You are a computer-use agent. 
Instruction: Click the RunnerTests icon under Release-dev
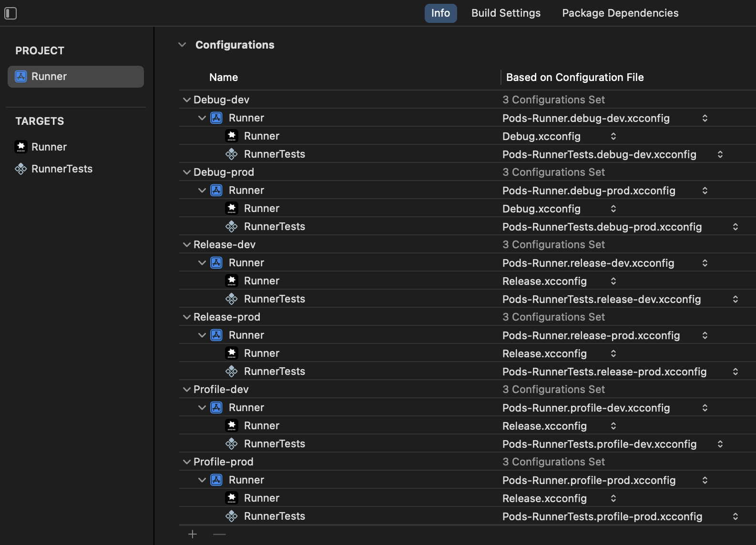(232, 299)
